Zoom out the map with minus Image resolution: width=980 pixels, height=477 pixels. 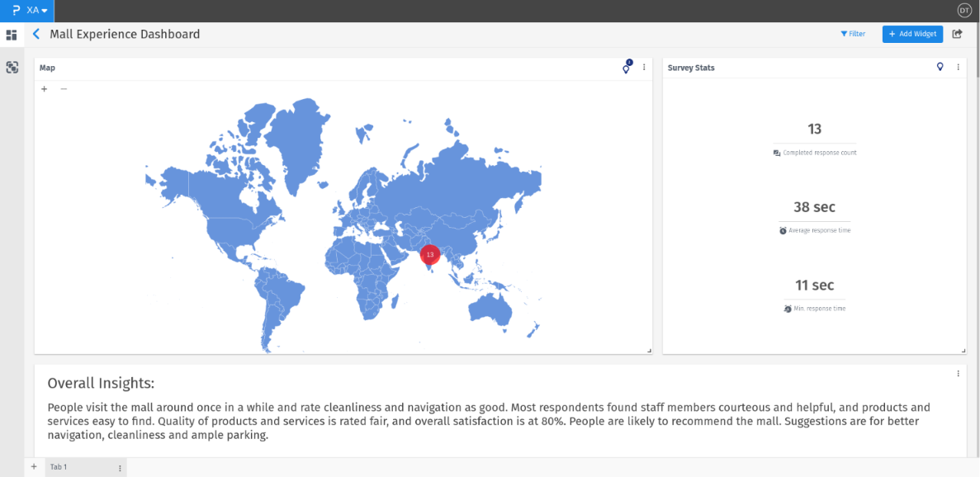(63, 88)
